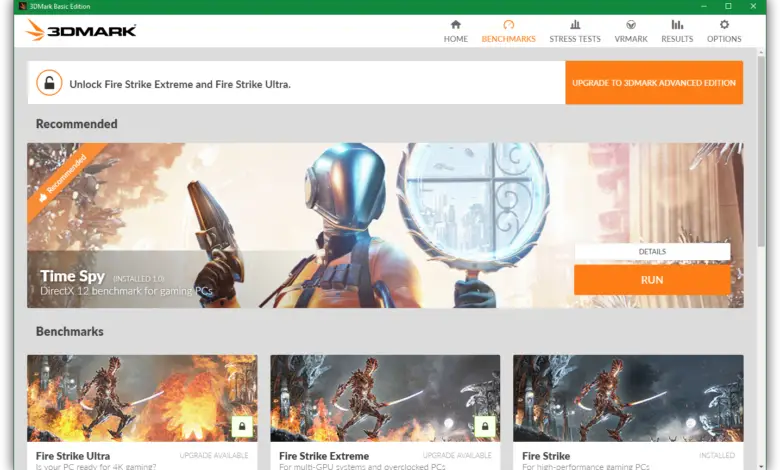780x470 pixels.
Task: Open the Home tab
Action: (x=456, y=31)
